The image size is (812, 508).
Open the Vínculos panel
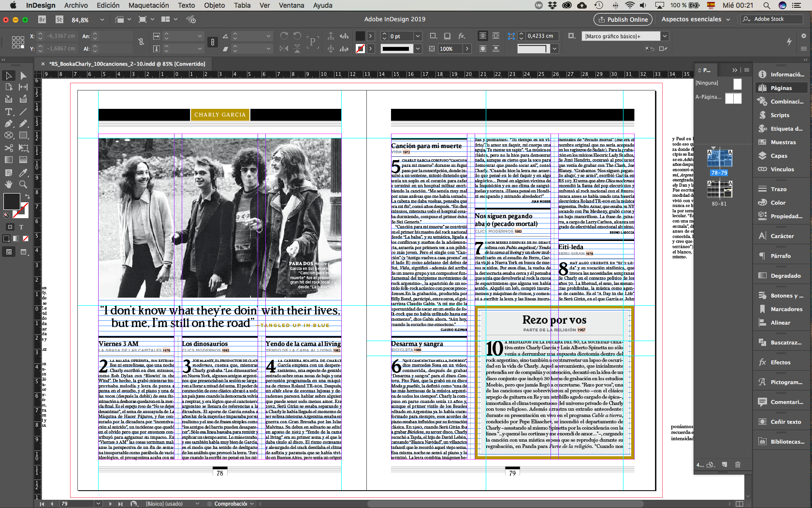point(781,169)
